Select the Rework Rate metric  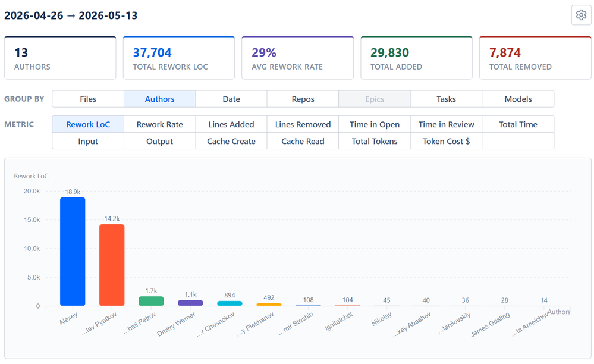pos(159,124)
